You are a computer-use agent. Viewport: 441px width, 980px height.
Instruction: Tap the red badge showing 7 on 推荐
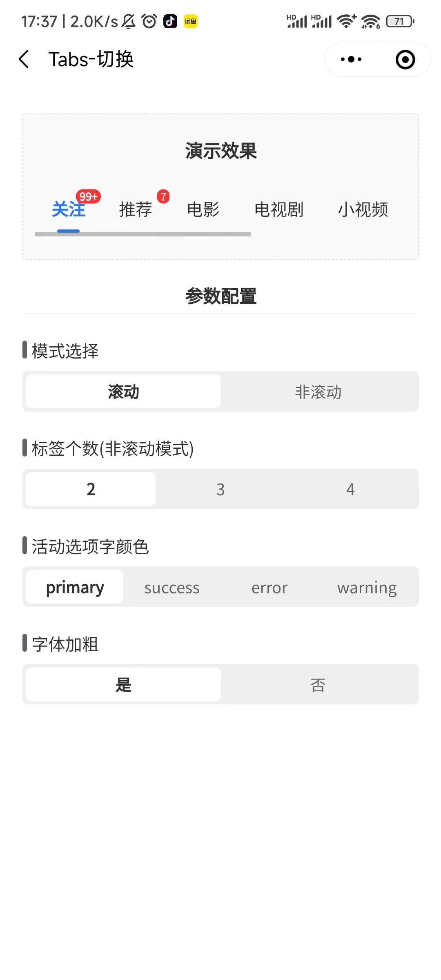coord(163,196)
